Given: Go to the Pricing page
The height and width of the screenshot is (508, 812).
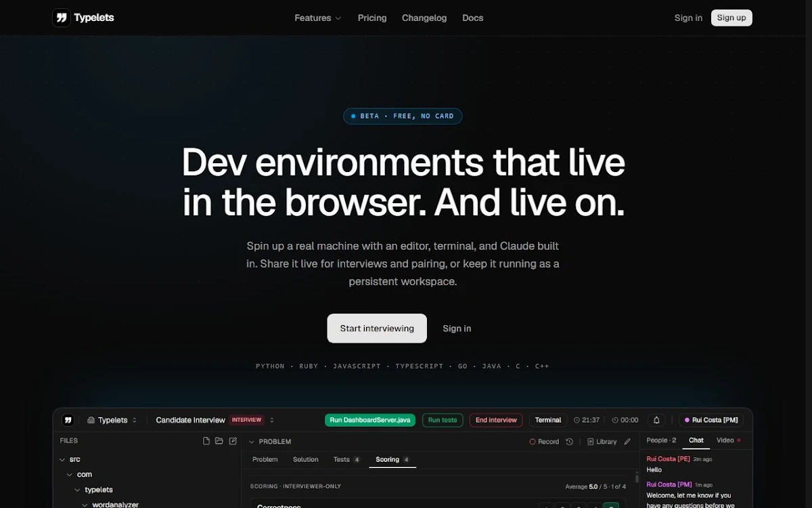Looking at the screenshot, I should click(x=372, y=18).
